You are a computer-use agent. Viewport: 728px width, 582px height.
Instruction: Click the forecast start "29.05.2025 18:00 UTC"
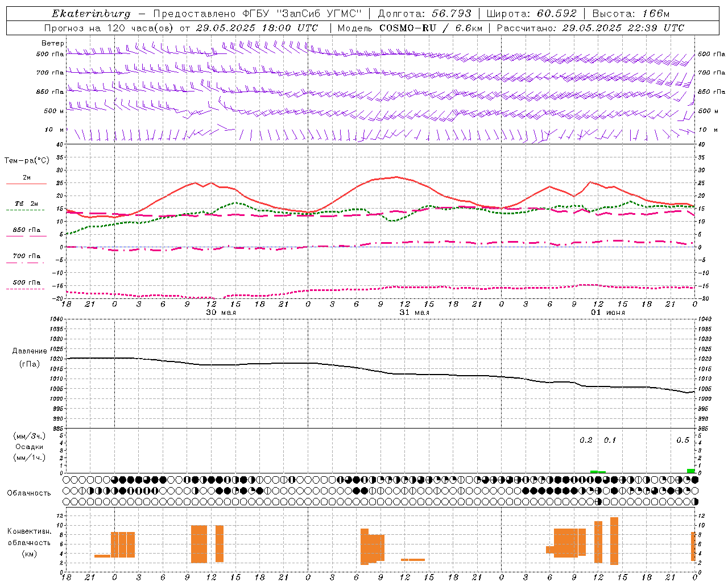257,28
